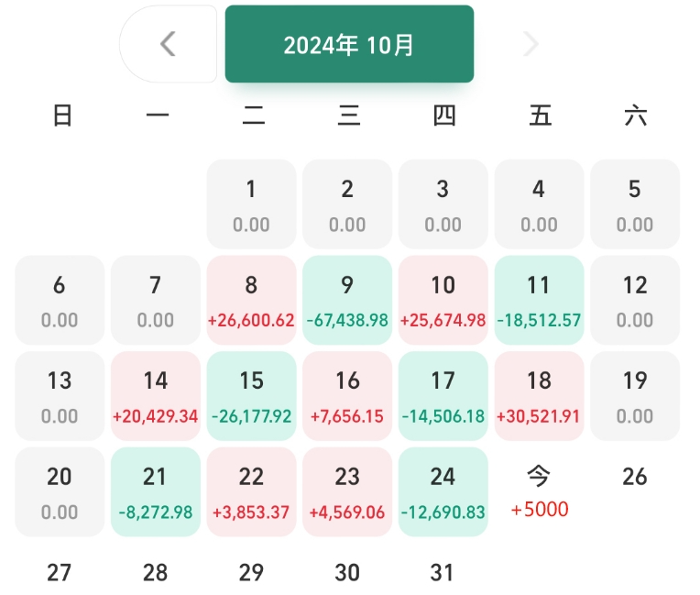
Task: Open day 22 with +3,853.37
Action: coord(251,491)
